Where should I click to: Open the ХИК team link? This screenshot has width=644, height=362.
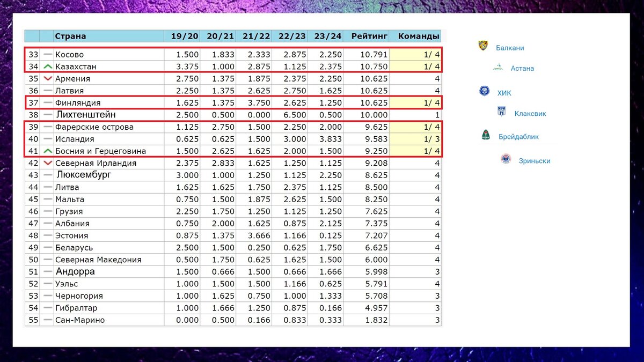tap(504, 93)
